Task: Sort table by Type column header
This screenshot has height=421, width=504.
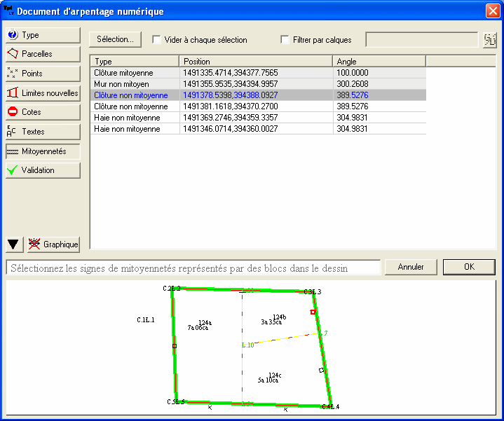Action: pos(134,62)
